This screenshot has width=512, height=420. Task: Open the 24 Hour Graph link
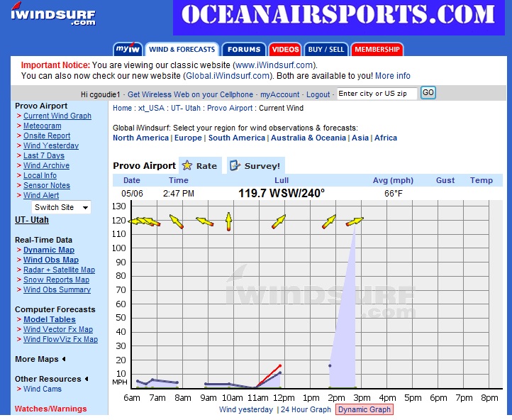pos(306,409)
